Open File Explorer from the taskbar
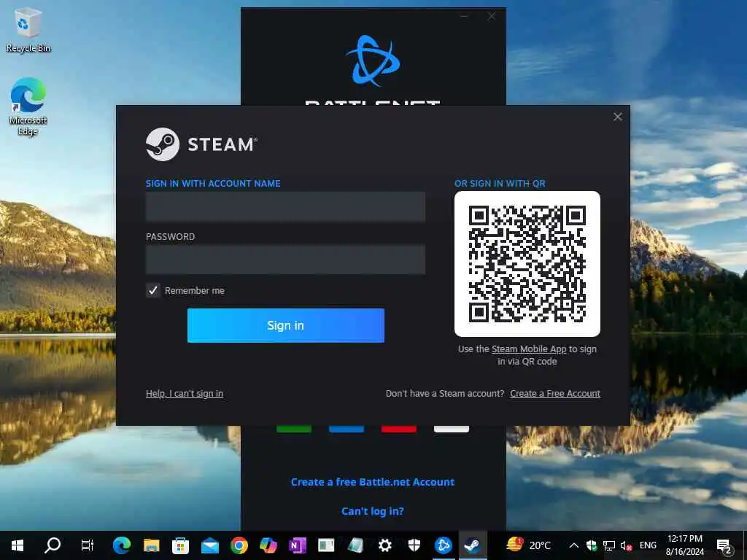The image size is (747, 560). (152, 545)
